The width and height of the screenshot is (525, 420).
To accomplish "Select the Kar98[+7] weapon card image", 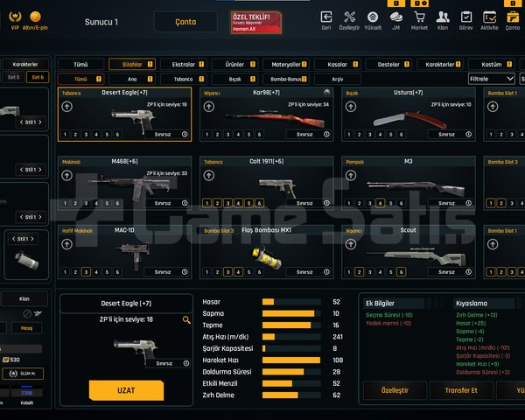I will (275, 118).
